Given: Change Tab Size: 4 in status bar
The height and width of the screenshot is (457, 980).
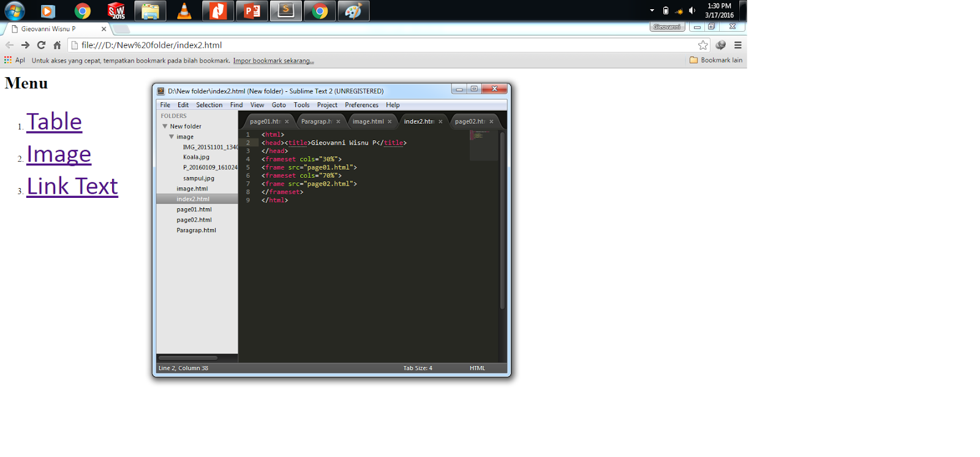Looking at the screenshot, I should (x=418, y=368).
